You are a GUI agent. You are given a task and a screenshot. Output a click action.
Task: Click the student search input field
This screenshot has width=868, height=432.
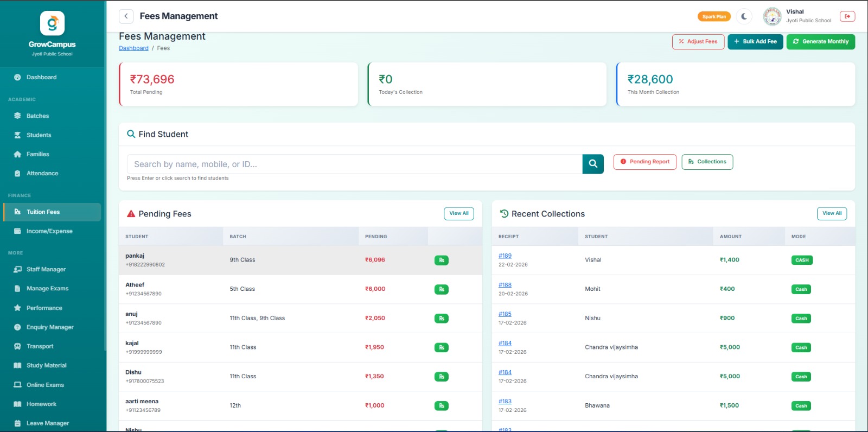pyautogui.click(x=354, y=164)
